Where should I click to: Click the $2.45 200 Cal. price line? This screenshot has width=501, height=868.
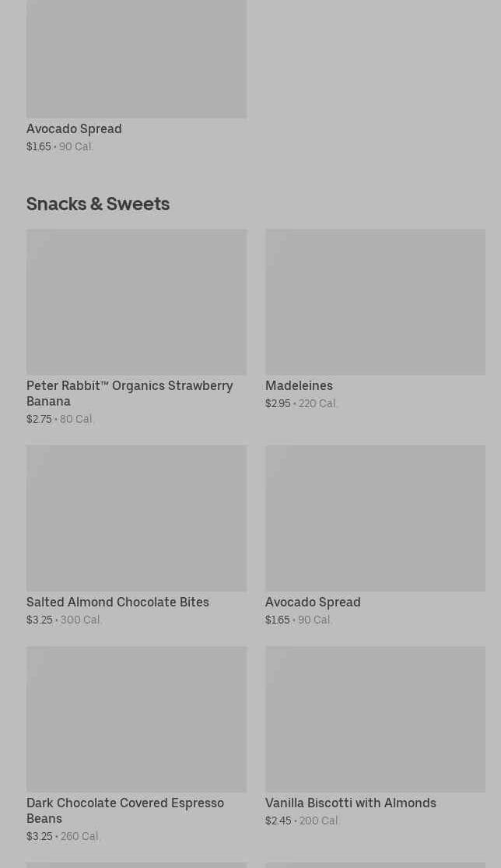tap(302, 821)
